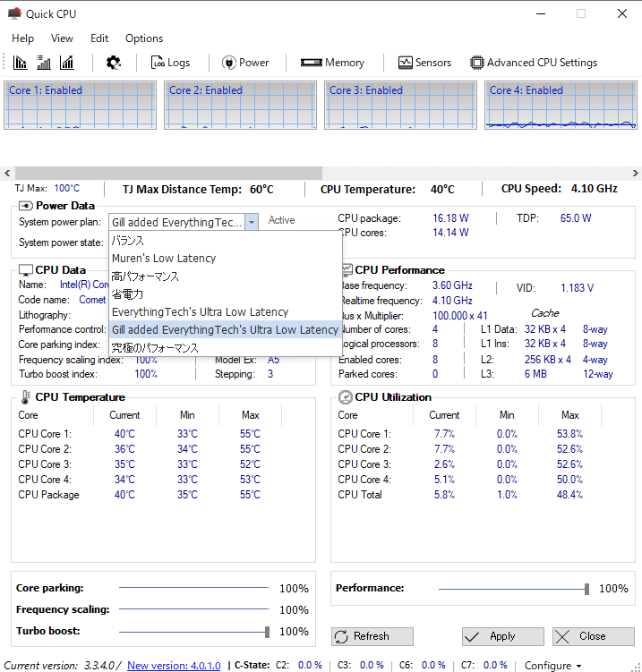
Task: Open Advanced CPU Settings
Action: click(534, 63)
